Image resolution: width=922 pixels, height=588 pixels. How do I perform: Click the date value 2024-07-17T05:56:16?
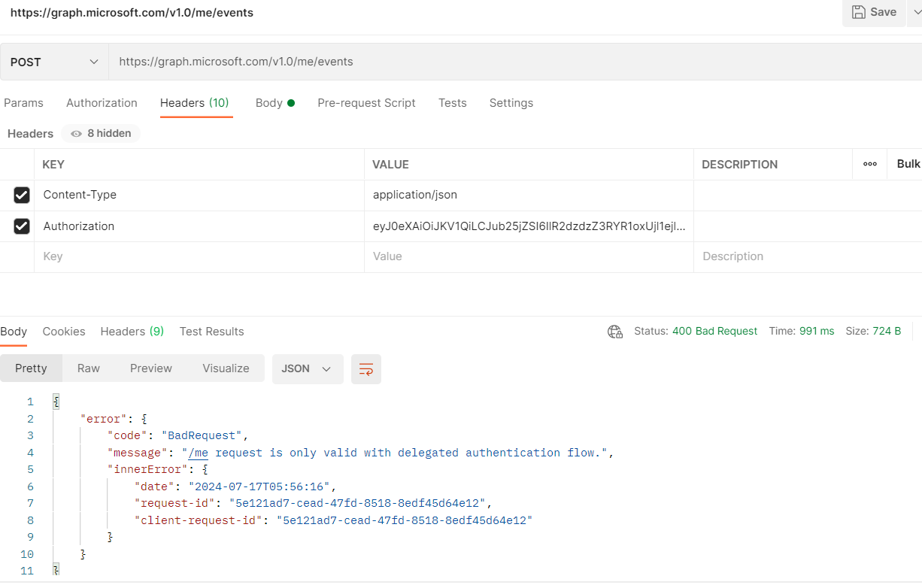click(x=259, y=486)
